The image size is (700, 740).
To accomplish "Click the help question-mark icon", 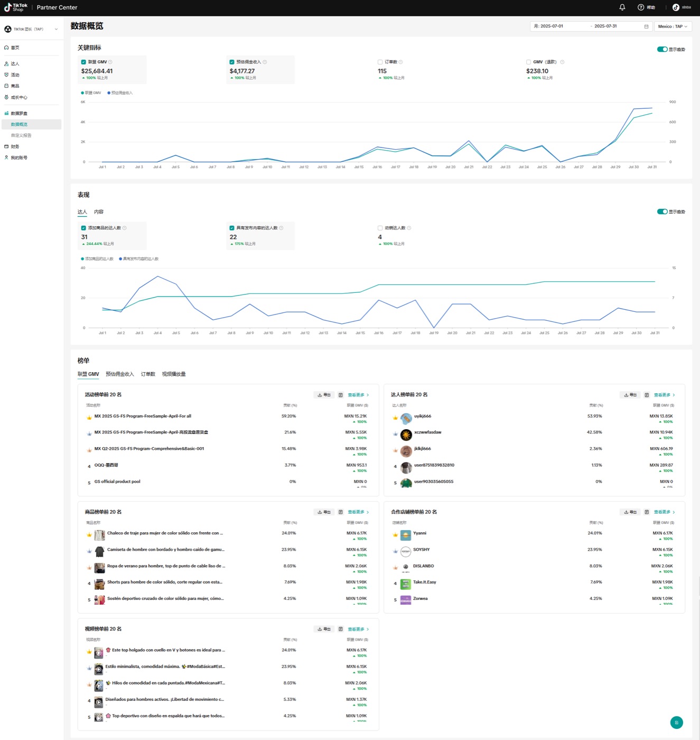I will point(641,7).
